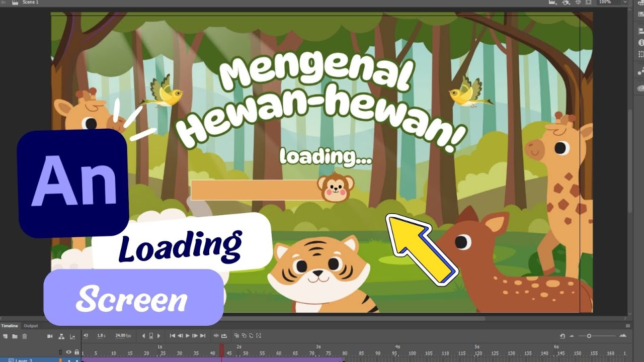644x362 pixels.
Task: Expand the stage zoom dropdown arrow
Action: [625, 2]
